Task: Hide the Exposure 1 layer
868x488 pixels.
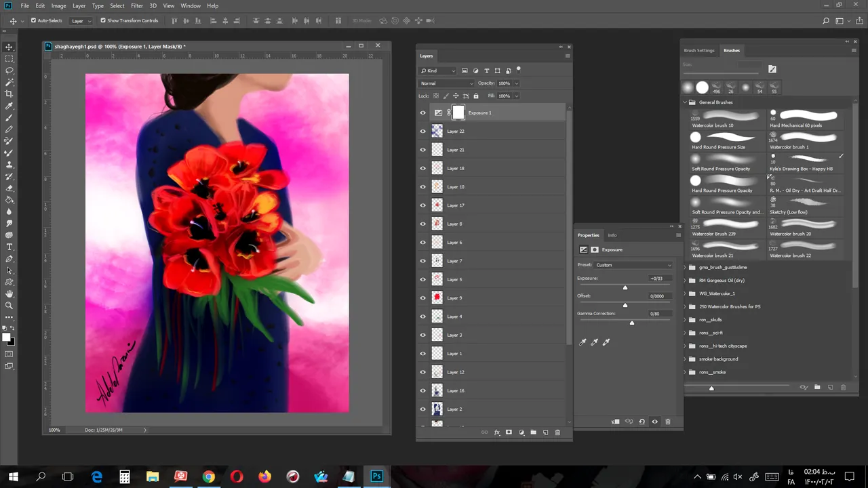Action: click(x=423, y=113)
